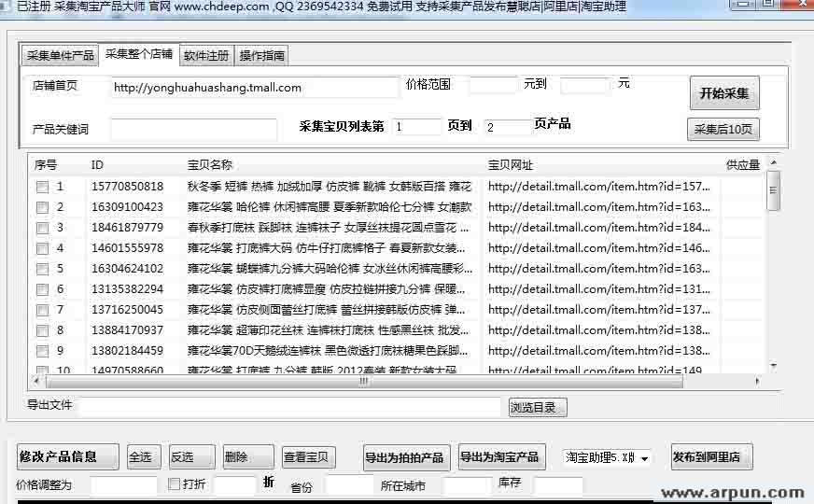Image resolution: width=814 pixels, height=504 pixels.
Task: Select product ID 16309100423
Action: click(x=127, y=207)
